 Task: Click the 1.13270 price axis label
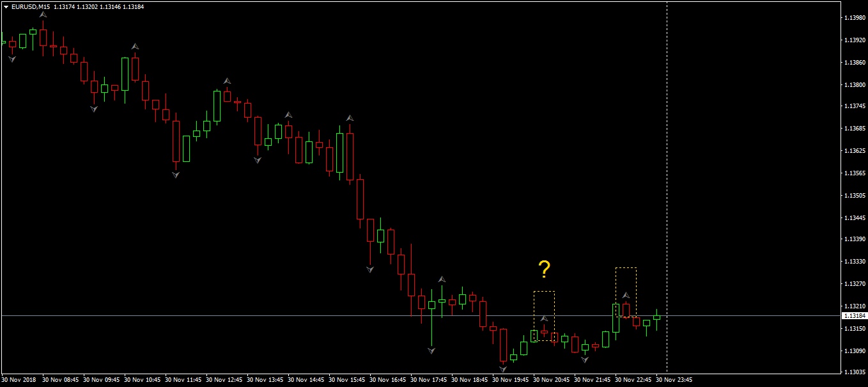click(855, 284)
